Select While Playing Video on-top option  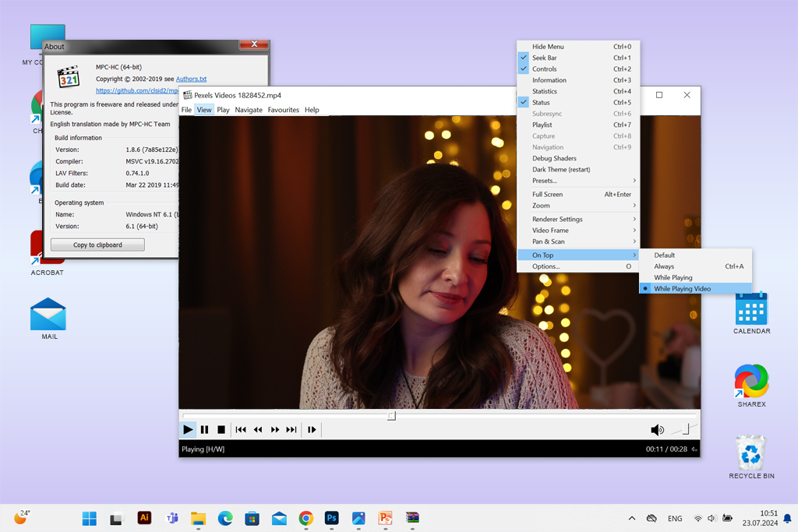695,288
